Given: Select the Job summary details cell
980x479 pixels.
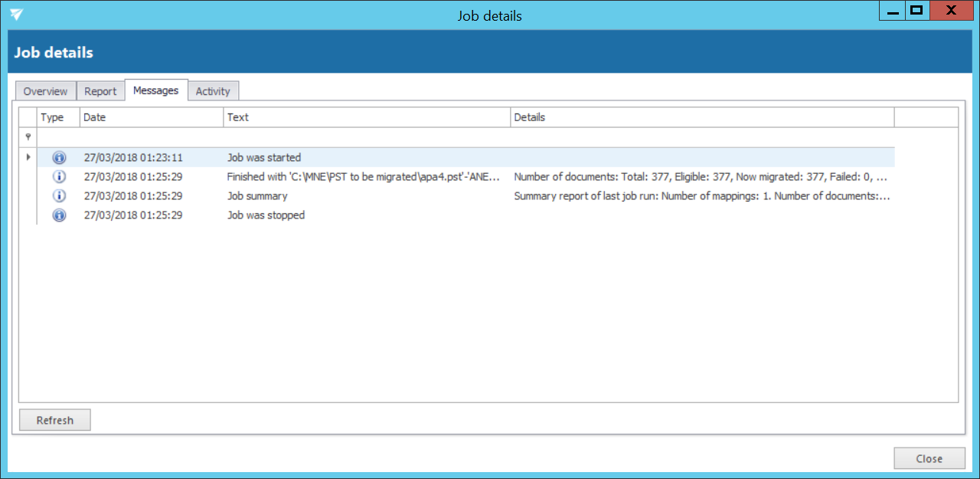Looking at the screenshot, I should point(701,195).
